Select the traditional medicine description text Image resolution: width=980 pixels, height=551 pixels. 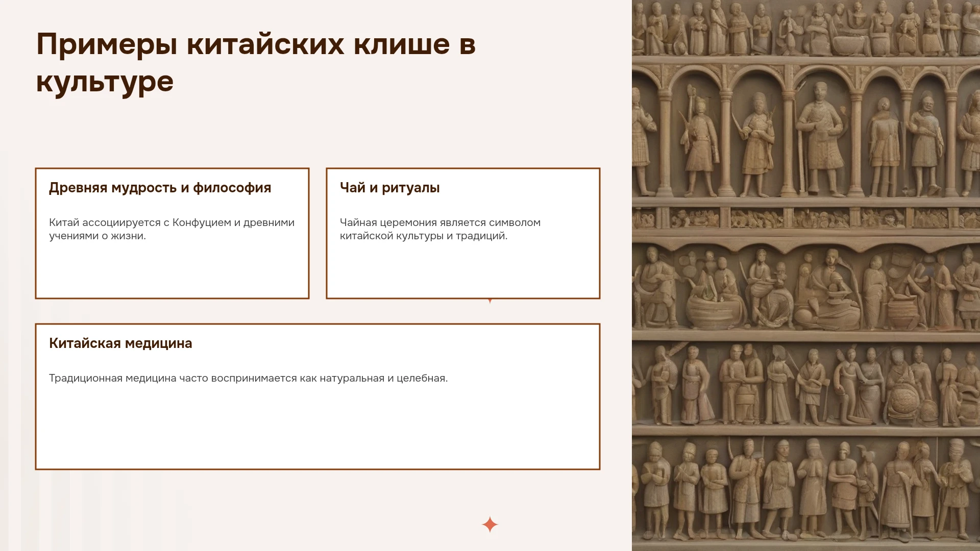pyautogui.click(x=249, y=378)
